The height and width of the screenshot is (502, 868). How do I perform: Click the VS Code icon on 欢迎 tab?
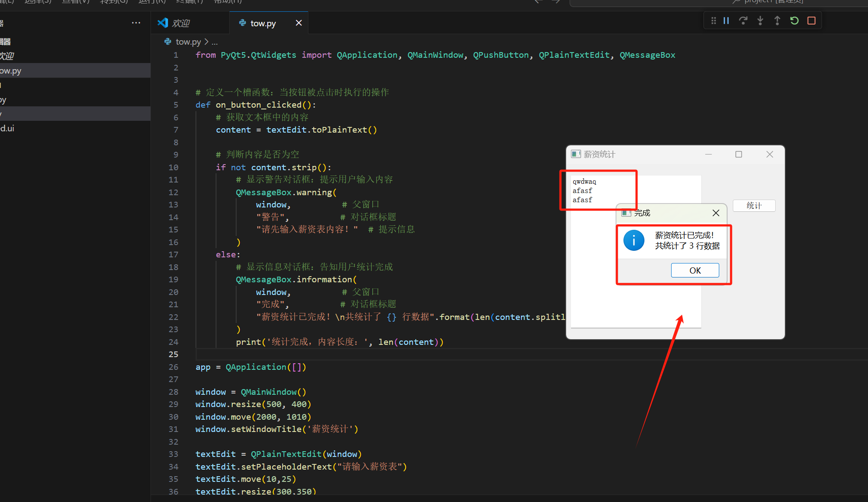(x=163, y=23)
